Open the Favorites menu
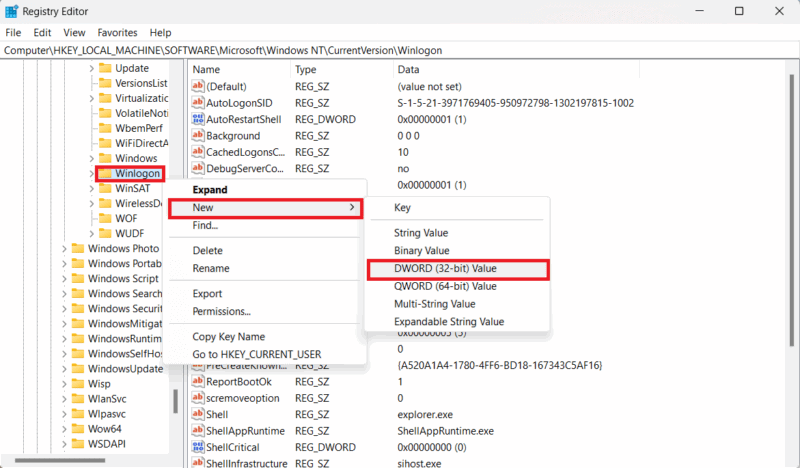Viewport: 800px width, 468px height. click(119, 33)
